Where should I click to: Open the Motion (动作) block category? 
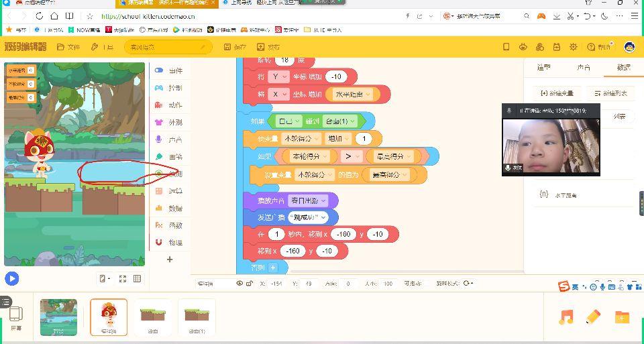[168, 105]
